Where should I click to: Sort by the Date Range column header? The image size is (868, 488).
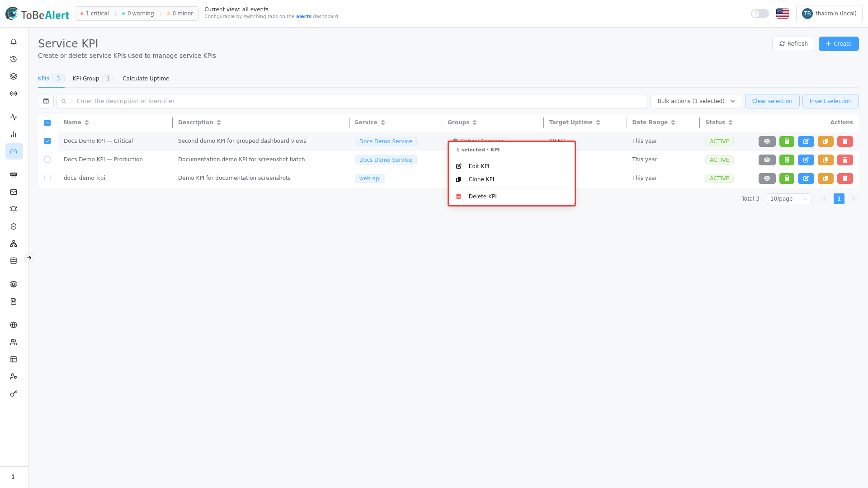(654, 122)
